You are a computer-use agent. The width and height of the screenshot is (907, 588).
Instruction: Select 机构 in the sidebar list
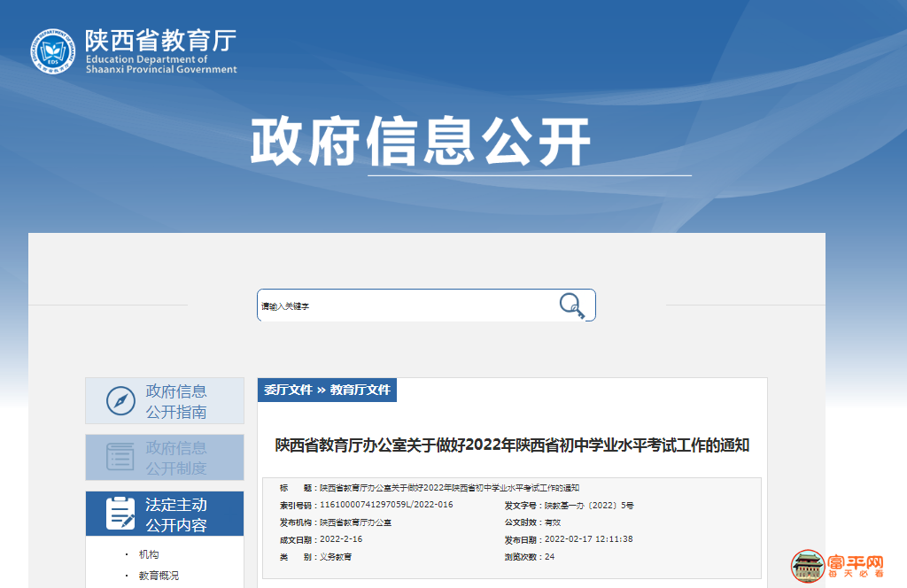click(149, 554)
